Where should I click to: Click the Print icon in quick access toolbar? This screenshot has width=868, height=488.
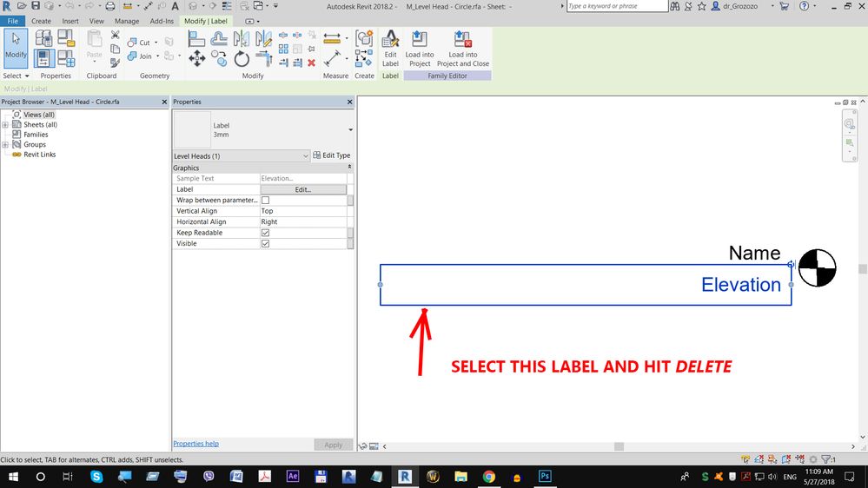(110, 6)
